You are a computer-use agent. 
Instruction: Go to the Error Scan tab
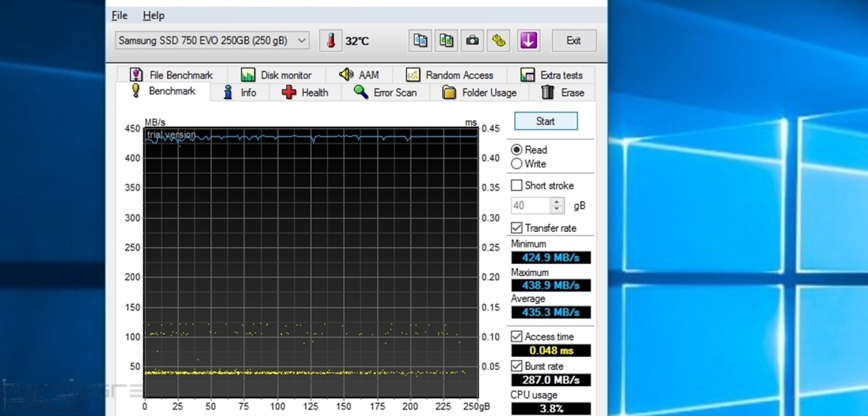[x=386, y=92]
